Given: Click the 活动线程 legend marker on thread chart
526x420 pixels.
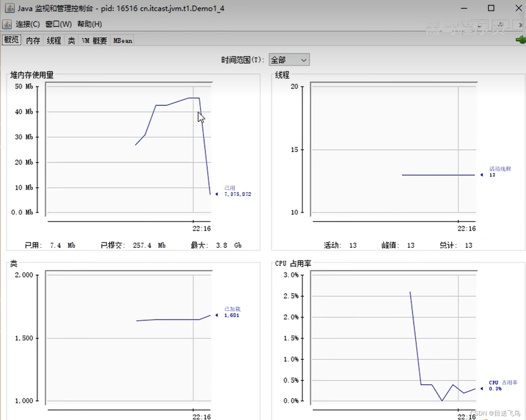Looking at the screenshot, I should pyautogui.click(x=482, y=175).
